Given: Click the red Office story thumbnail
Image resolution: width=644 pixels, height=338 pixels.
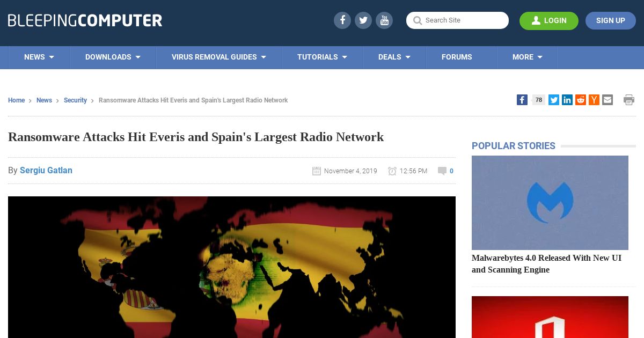Looking at the screenshot, I should pos(550,317).
